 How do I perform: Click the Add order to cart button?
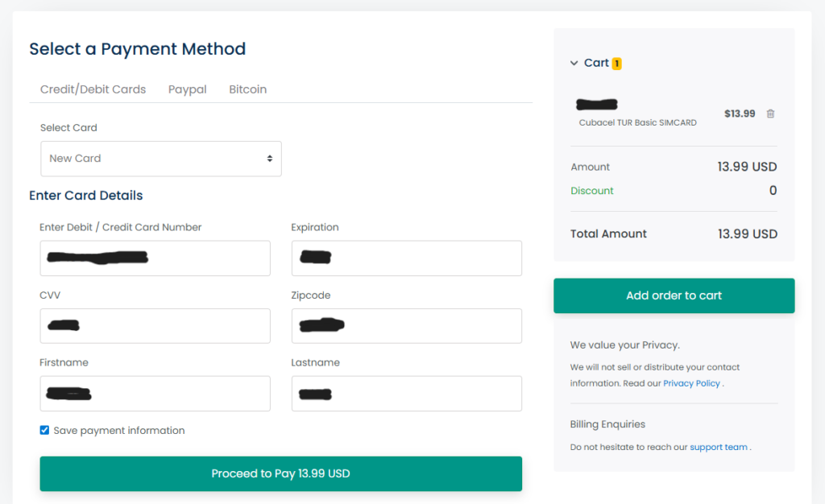[x=674, y=295]
